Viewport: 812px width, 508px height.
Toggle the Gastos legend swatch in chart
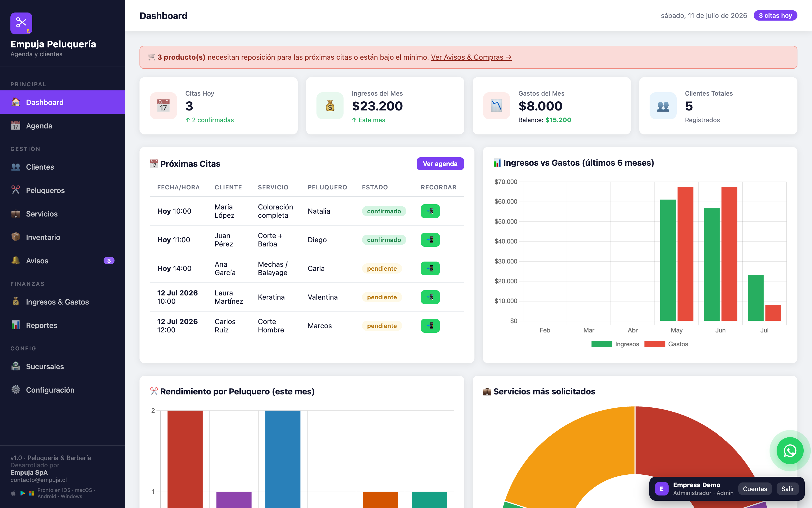(655, 344)
